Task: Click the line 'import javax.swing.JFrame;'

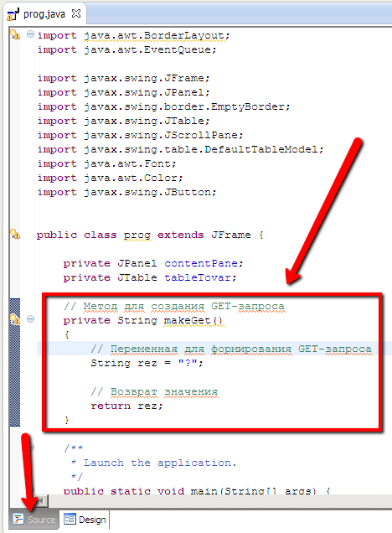Action: (x=124, y=79)
